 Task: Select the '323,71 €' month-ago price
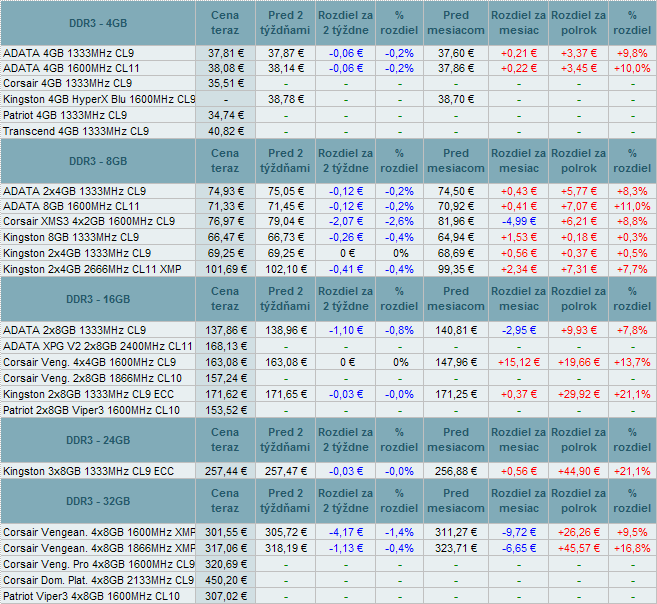point(456,548)
